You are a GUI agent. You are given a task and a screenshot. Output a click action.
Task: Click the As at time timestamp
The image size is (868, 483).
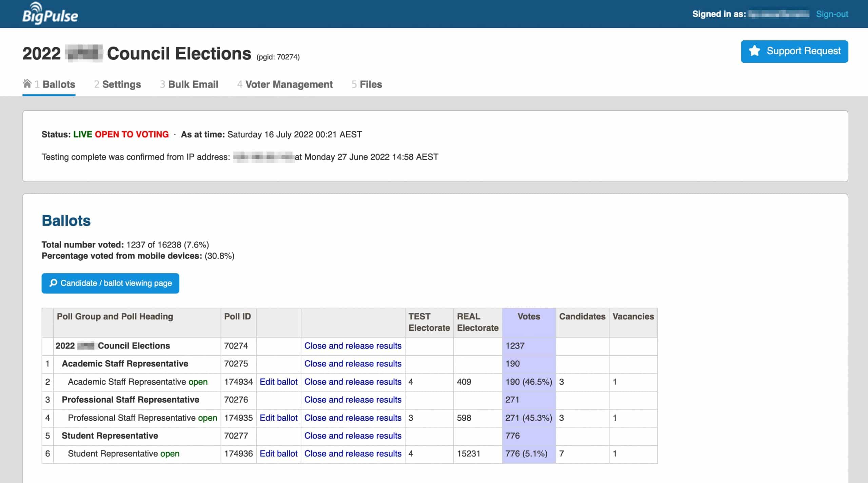(x=271, y=135)
